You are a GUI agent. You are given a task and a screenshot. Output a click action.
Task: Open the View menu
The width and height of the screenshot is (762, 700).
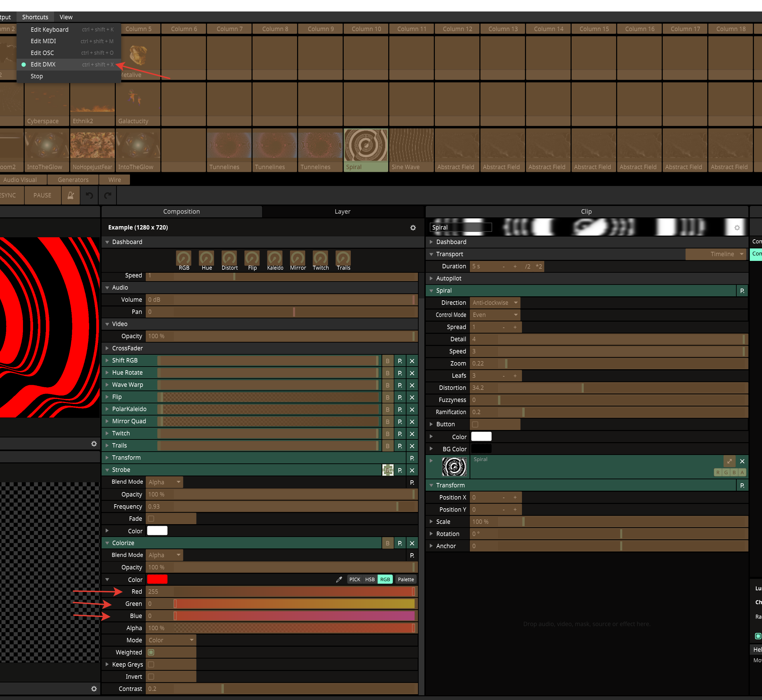point(66,17)
